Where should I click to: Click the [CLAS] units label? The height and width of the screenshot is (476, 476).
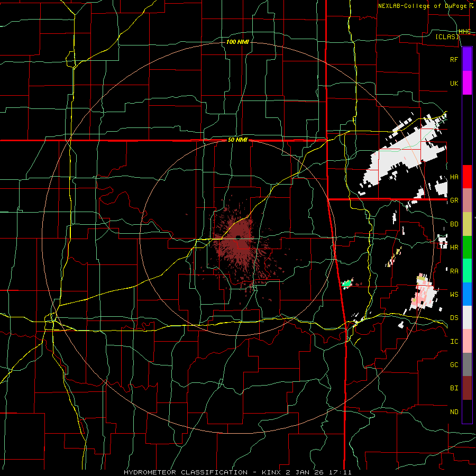(x=447, y=36)
